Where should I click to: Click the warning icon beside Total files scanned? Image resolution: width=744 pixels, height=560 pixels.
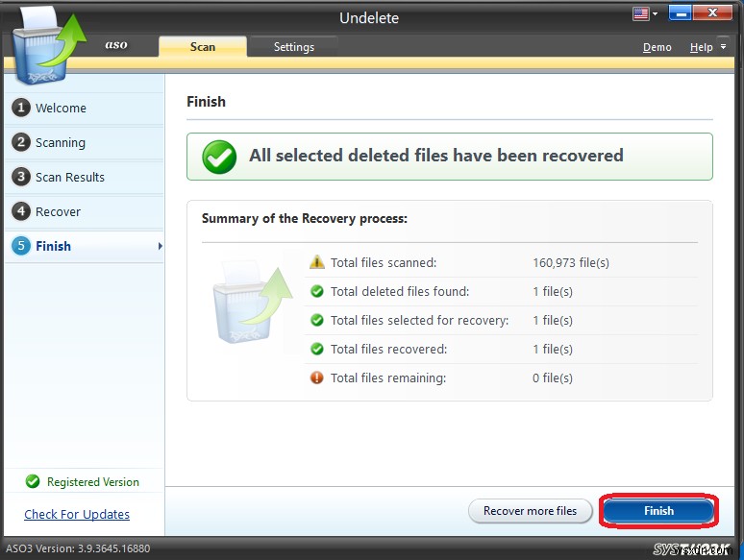[x=317, y=262]
